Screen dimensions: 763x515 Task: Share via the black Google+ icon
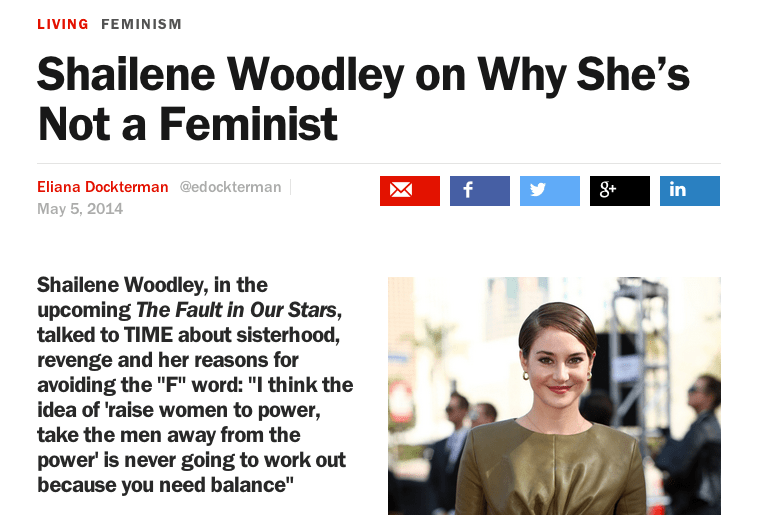(x=619, y=190)
